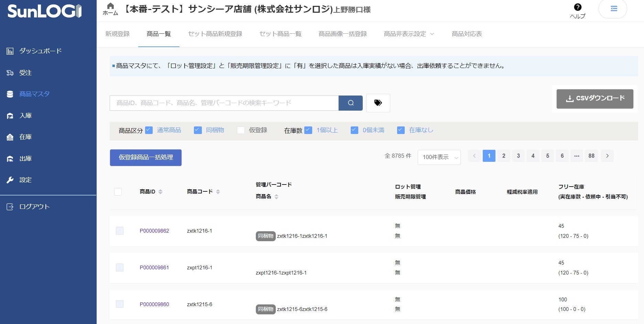Click 仮登録商品一括処理 button
The width and height of the screenshot is (644, 324).
[x=146, y=158]
